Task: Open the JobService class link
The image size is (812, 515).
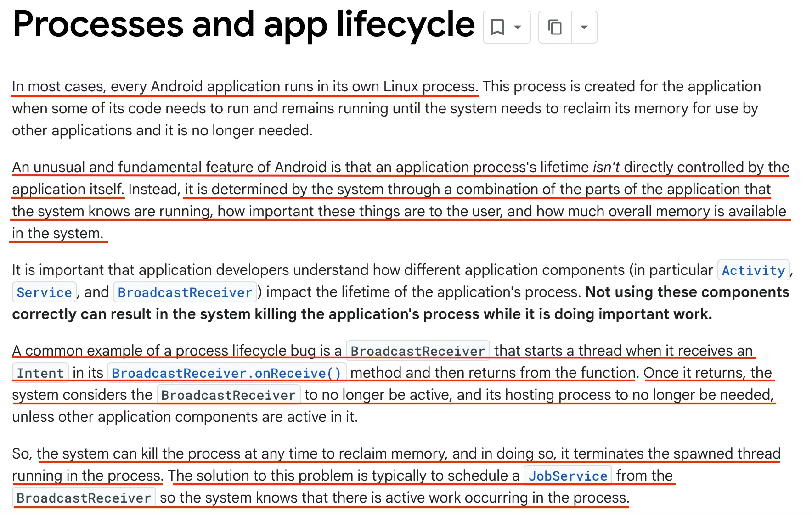Action: click(x=568, y=476)
